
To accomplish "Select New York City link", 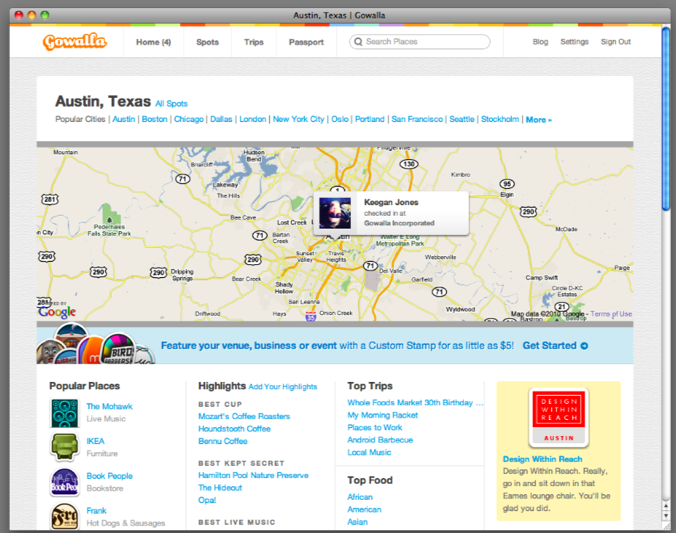I will pyautogui.click(x=298, y=119).
